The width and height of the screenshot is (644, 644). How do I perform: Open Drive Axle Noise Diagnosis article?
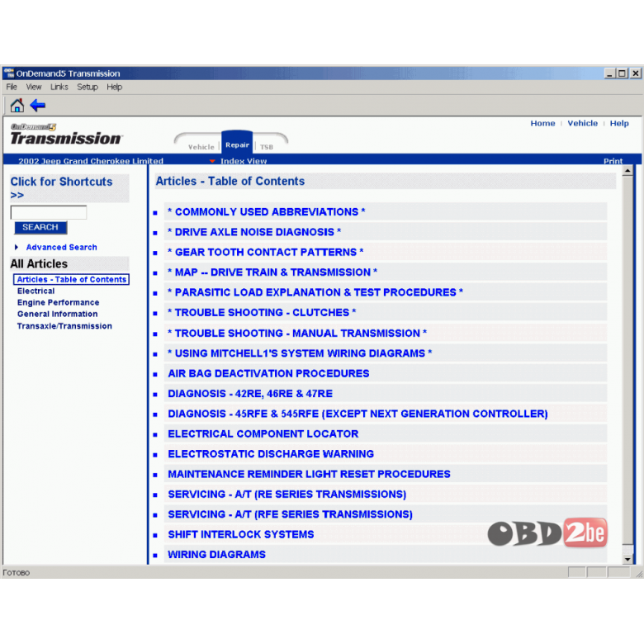254,232
